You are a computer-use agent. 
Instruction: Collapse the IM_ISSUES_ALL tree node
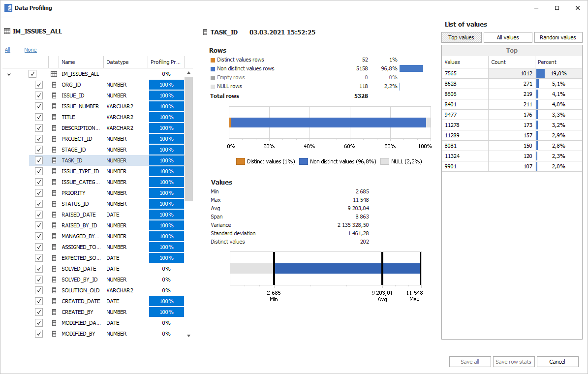click(x=8, y=74)
